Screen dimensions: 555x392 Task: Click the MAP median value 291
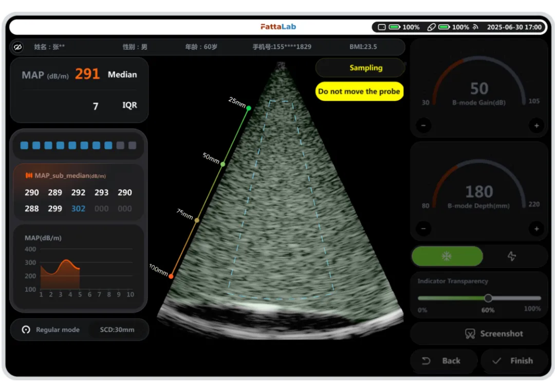pos(87,74)
